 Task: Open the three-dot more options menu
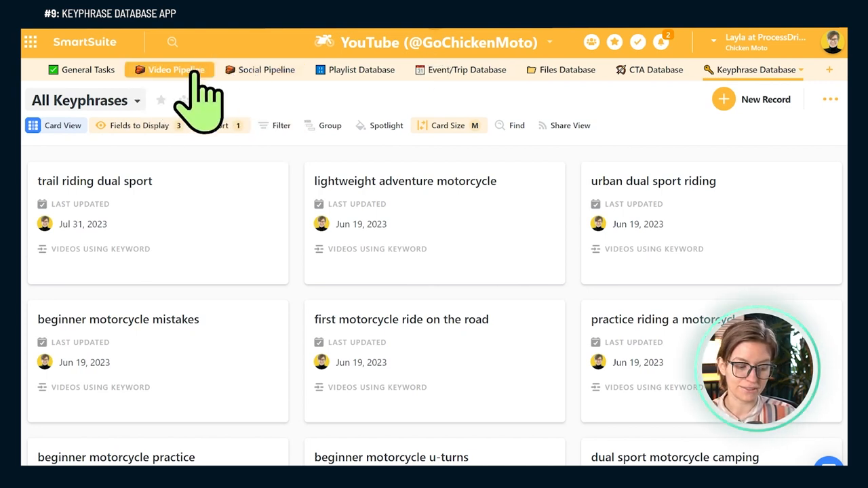tap(830, 99)
